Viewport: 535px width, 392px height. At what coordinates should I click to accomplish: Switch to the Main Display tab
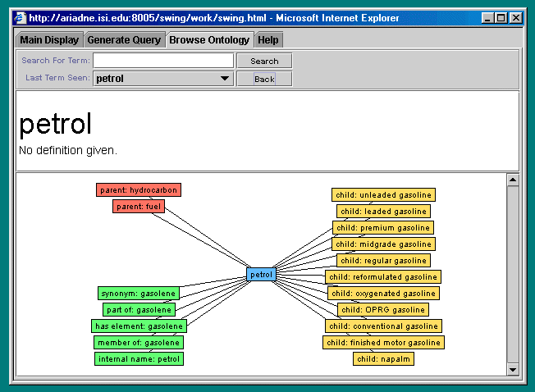click(49, 39)
